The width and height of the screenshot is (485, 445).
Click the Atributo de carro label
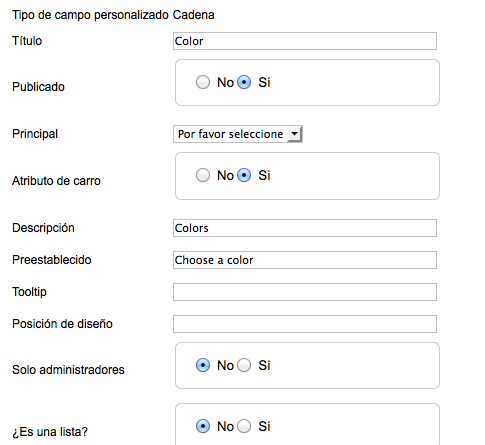56,181
